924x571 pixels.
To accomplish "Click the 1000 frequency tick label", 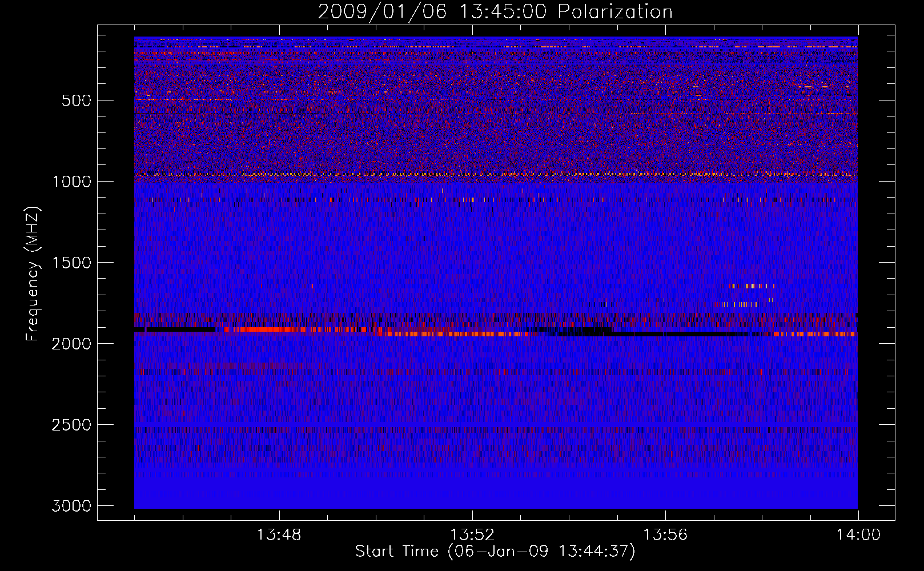I will coord(71,182).
